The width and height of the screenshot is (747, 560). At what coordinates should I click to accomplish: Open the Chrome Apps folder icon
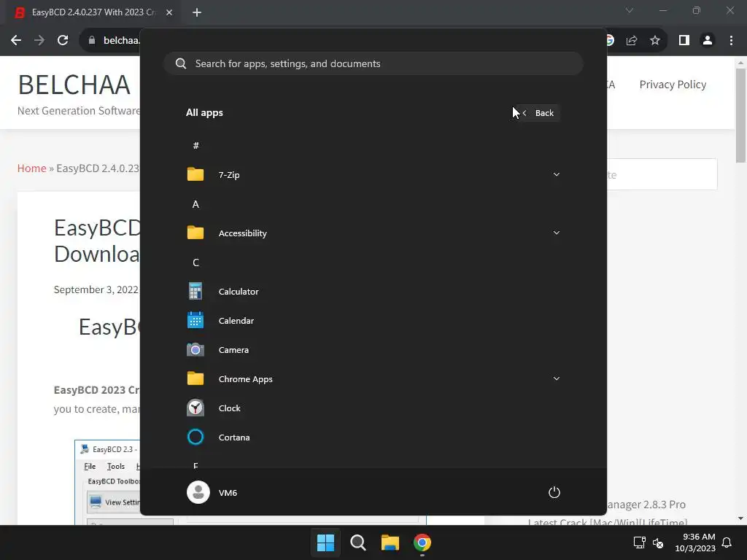(196, 379)
